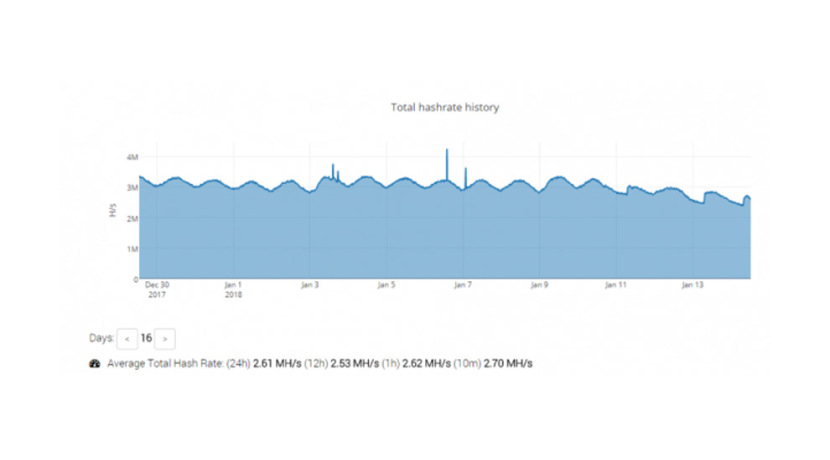Select the 1h average 2.62 MH/s value
Image resolution: width=830 pixels, height=460 pixels.
426,364
